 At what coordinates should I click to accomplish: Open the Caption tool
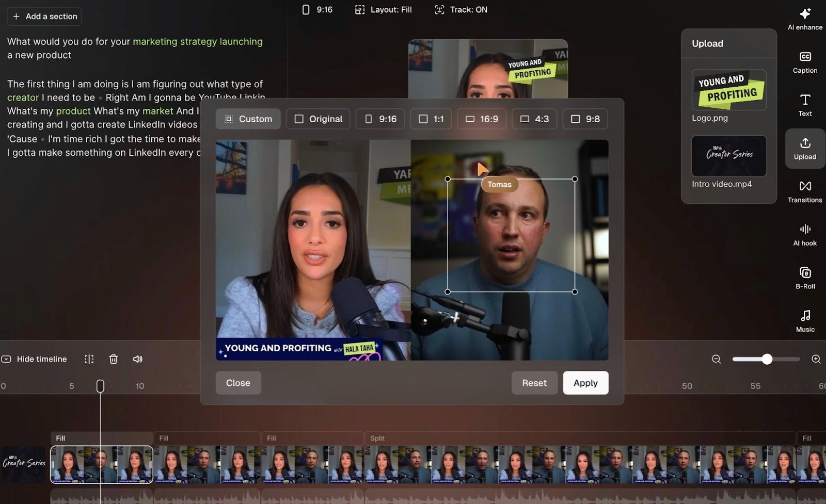804,61
